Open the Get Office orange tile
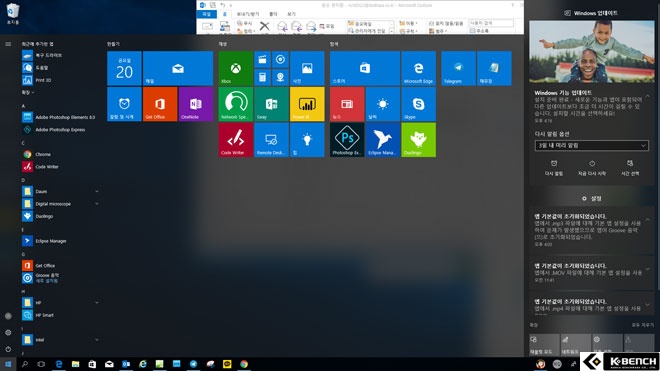The width and height of the screenshot is (660, 371). [160, 104]
